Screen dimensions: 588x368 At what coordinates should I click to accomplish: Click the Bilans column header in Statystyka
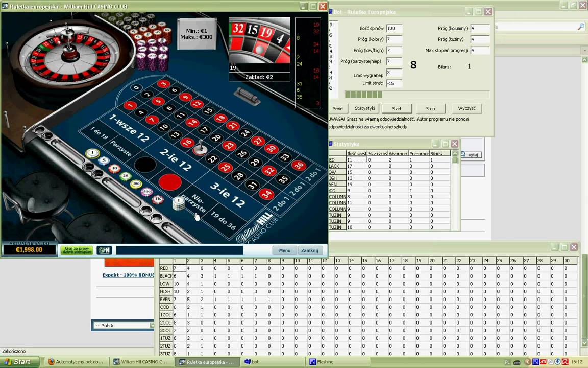tap(440, 153)
